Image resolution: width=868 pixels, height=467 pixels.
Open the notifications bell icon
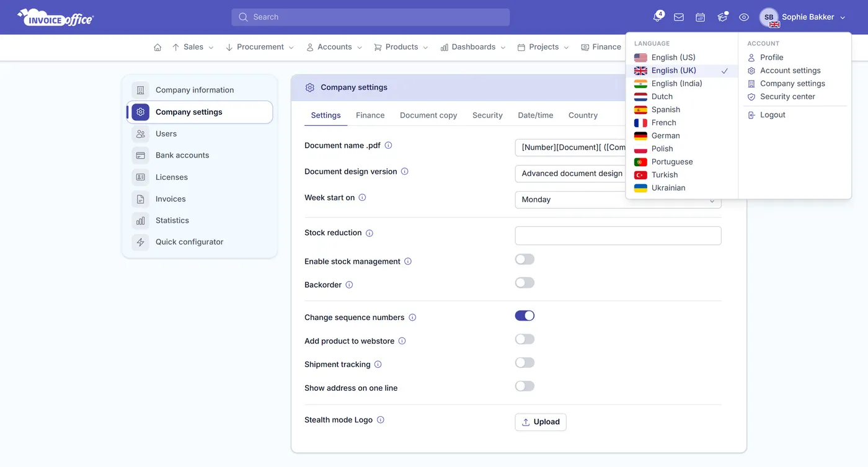pyautogui.click(x=657, y=17)
